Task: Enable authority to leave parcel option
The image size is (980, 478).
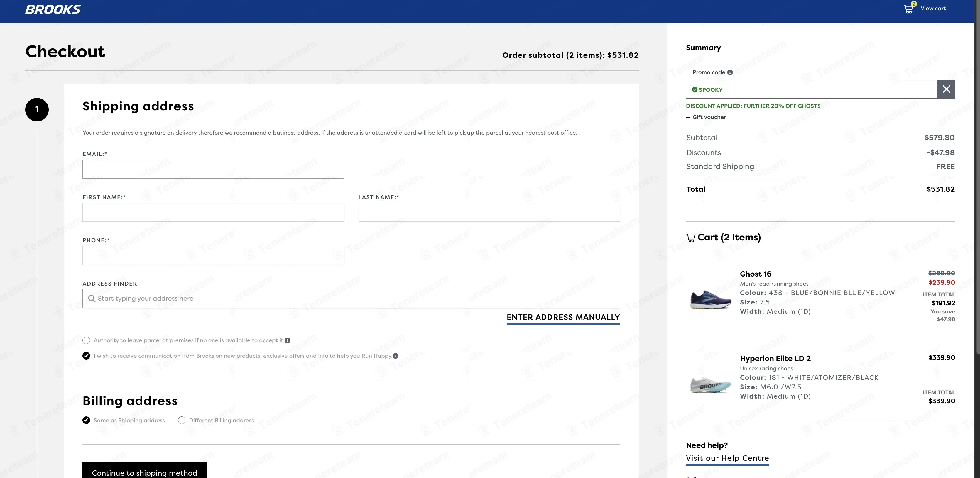Action: pyautogui.click(x=86, y=340)
